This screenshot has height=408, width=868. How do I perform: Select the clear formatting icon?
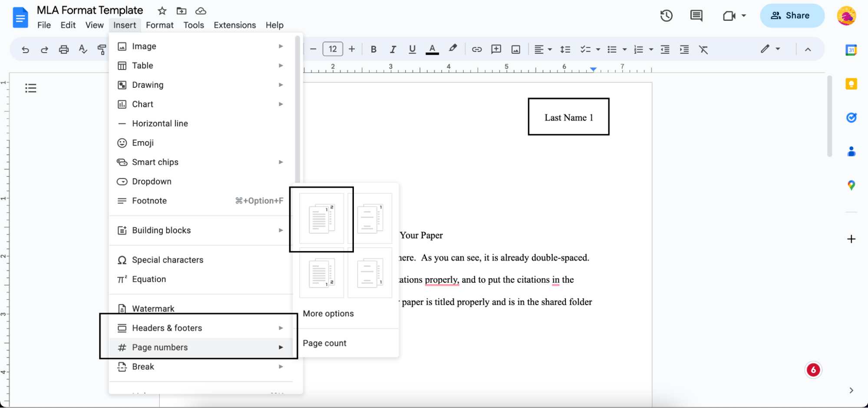[703, 49]
